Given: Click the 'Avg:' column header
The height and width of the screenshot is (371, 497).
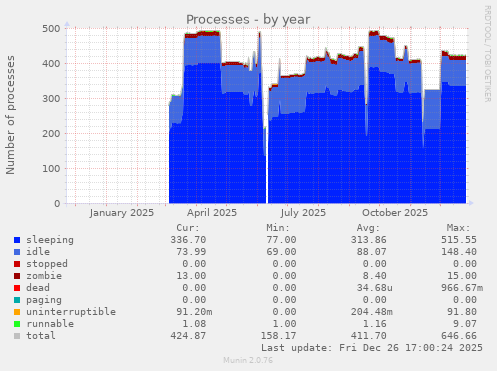Looking at the screenshot, I should coord(368,228).
